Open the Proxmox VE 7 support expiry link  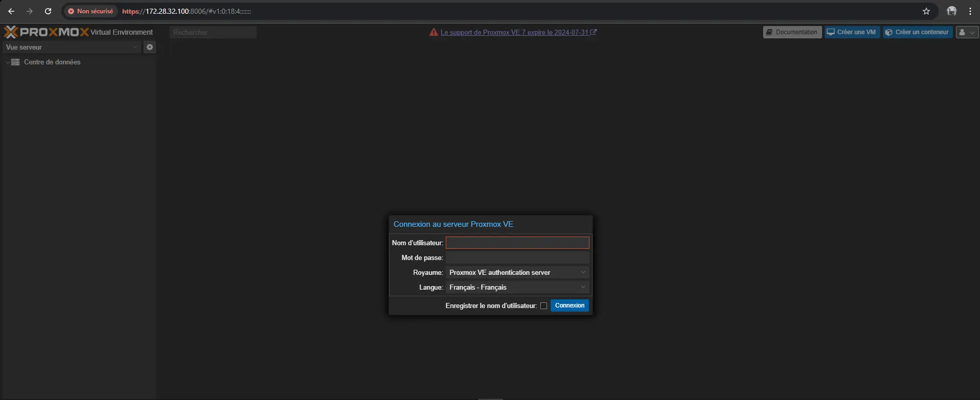[514, 32]
